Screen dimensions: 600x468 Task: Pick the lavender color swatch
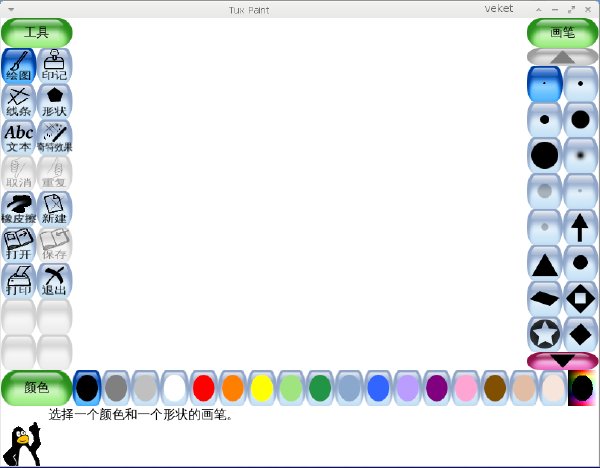(x=408, y=388)
